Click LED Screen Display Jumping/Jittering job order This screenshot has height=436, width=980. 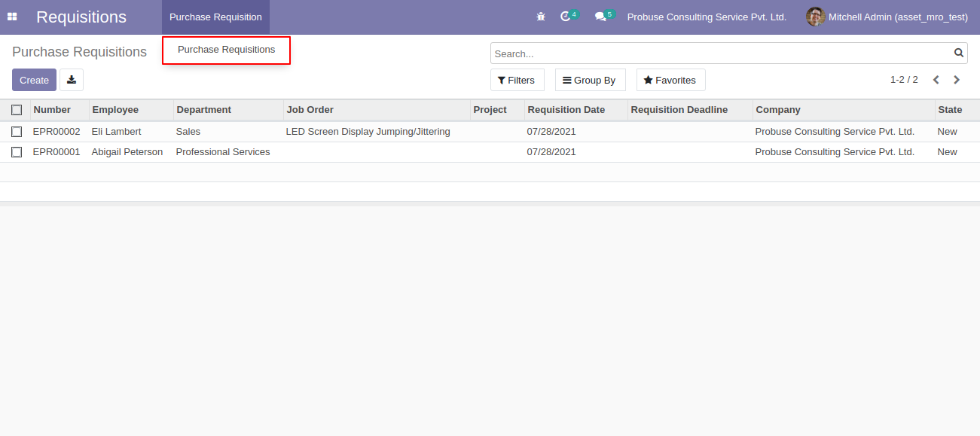click(x=368, y=132)
